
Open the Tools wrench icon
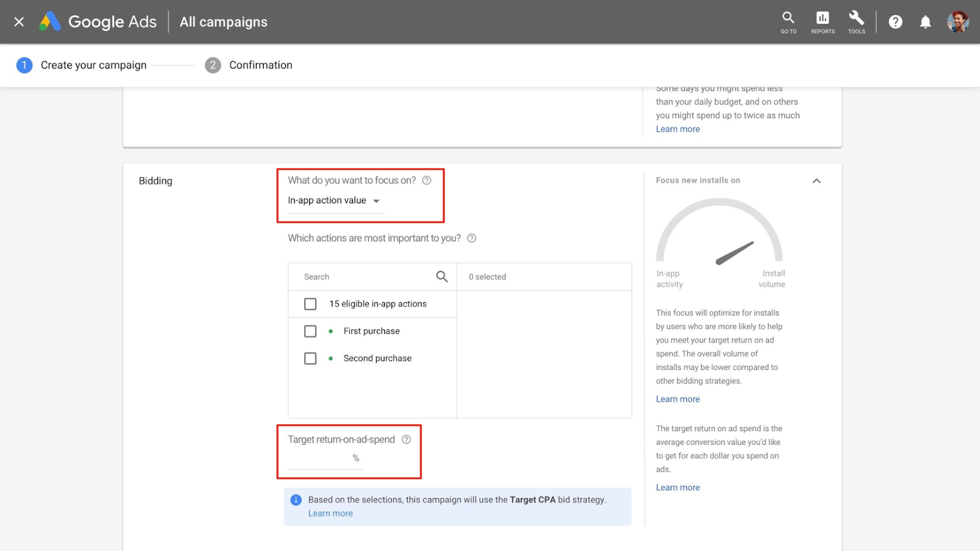click(856, 22)
